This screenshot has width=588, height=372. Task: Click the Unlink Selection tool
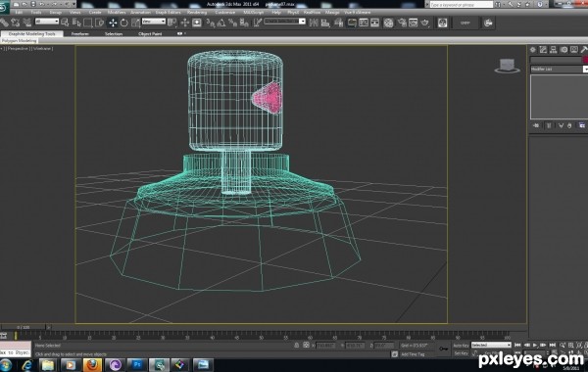click(x=16, y=23)
